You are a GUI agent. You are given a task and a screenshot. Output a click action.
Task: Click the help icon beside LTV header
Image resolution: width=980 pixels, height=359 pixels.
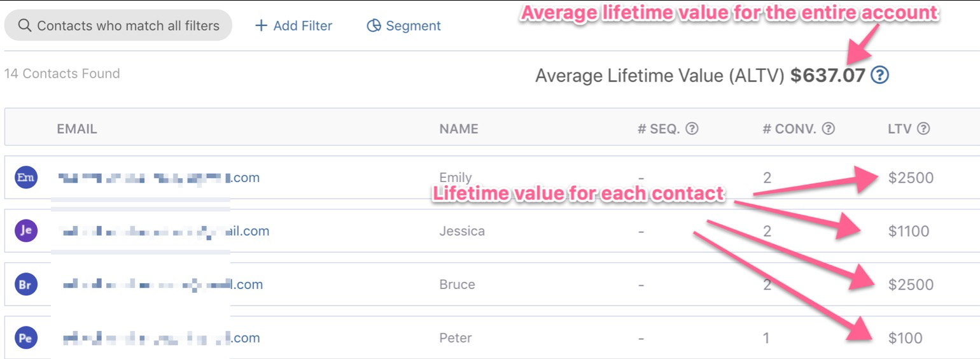tap(923, 129)
